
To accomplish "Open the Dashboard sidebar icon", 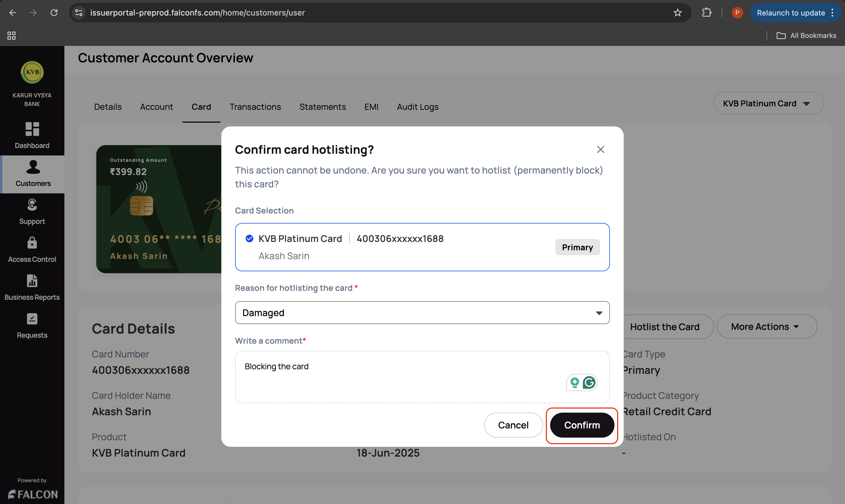I will point(32,129).
